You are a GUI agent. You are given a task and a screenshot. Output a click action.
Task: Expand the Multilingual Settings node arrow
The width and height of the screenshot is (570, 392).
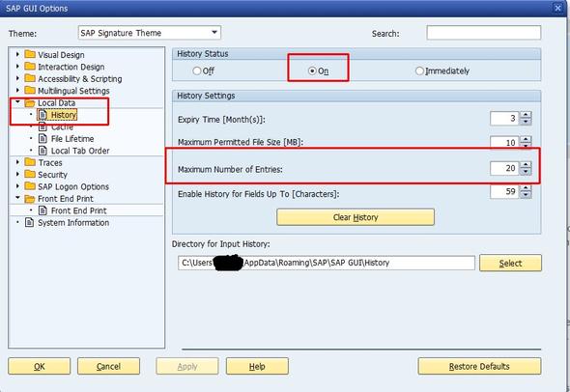tap(17, 91)
